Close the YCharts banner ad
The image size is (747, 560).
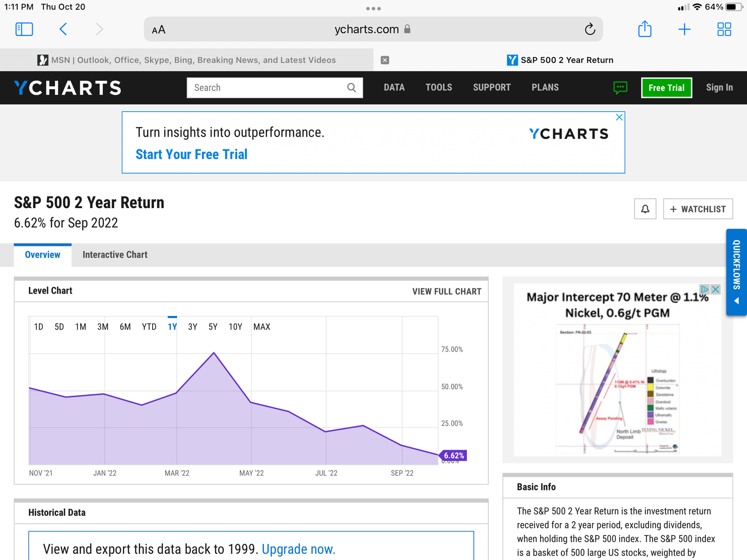coord(620,117)
